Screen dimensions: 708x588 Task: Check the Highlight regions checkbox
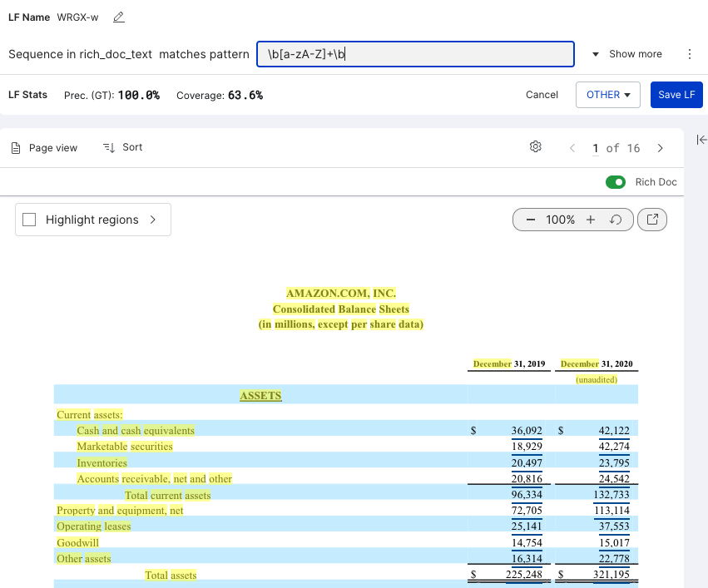point(29,220)
